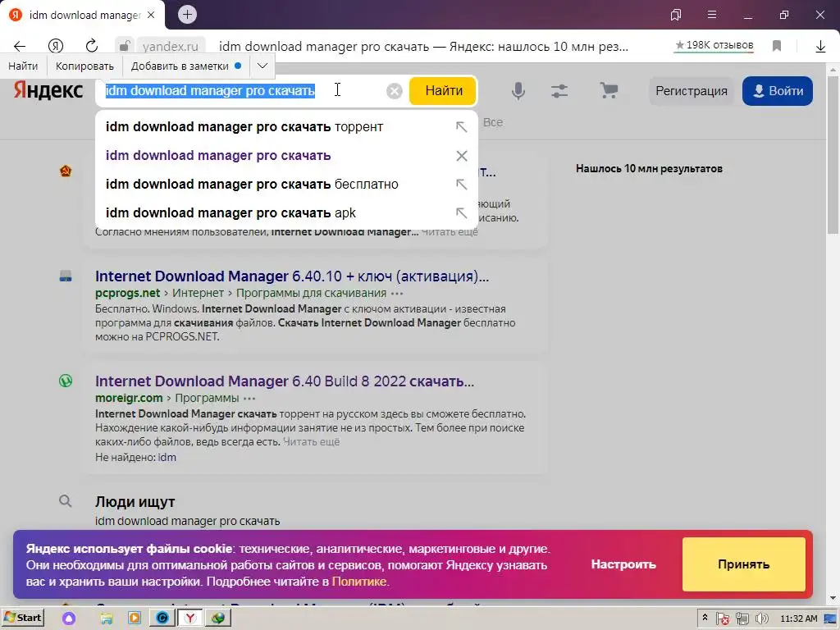Click the 11:32 AM clock
The height and width of the screenshot is (630, 840).
(x=798, y=619)
